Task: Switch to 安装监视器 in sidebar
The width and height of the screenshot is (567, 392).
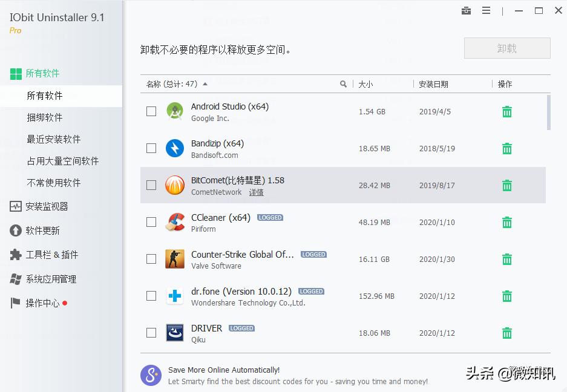Action: point(47,206)
